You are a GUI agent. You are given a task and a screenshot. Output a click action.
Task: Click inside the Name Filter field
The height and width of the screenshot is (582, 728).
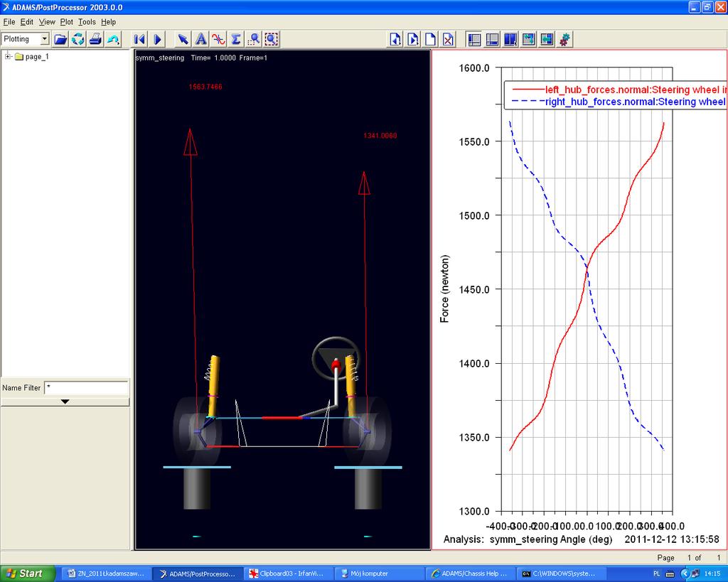[x=86, y=387]
